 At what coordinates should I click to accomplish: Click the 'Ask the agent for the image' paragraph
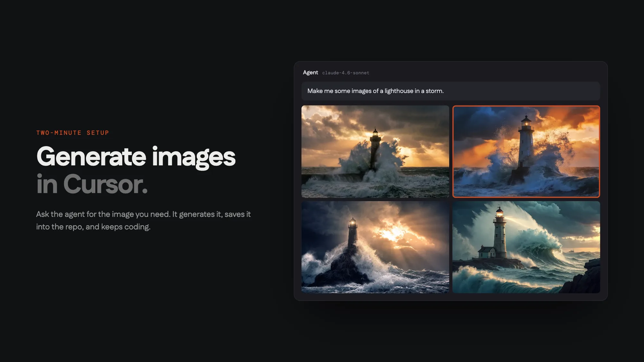click(143, 220)
